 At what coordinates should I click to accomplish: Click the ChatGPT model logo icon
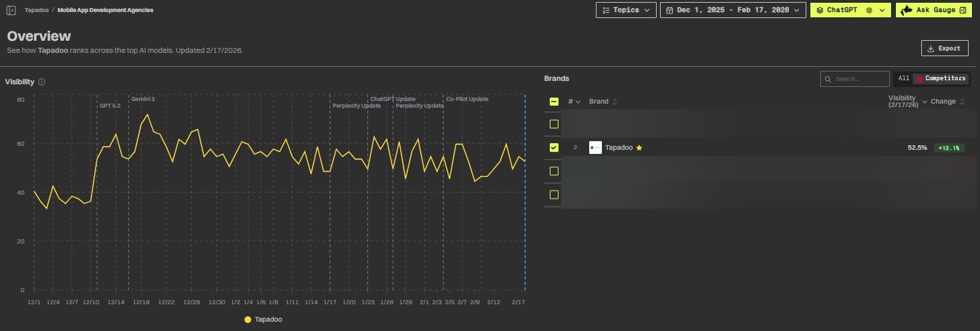[x=869, y=10]
